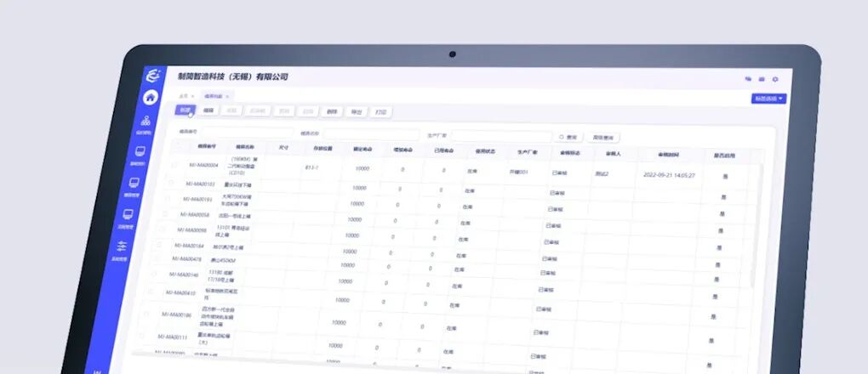The height and width of the screenshot is (374, 868).
Task: Click the 10000 rated-life value in row MI-MA00004
Action: 362,168
